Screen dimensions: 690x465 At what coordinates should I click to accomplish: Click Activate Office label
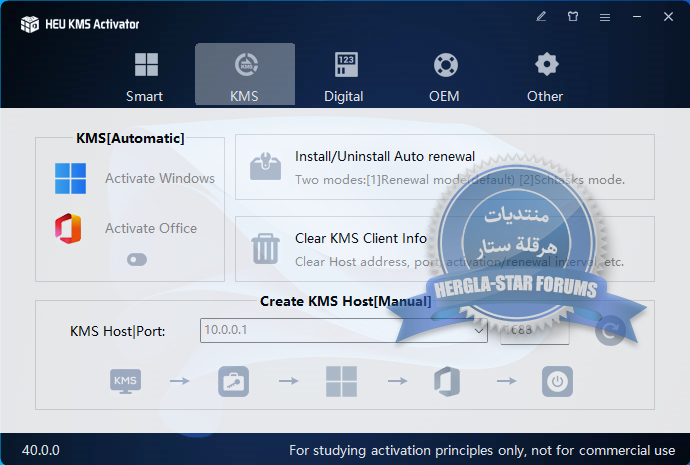(x=151, y=228)
